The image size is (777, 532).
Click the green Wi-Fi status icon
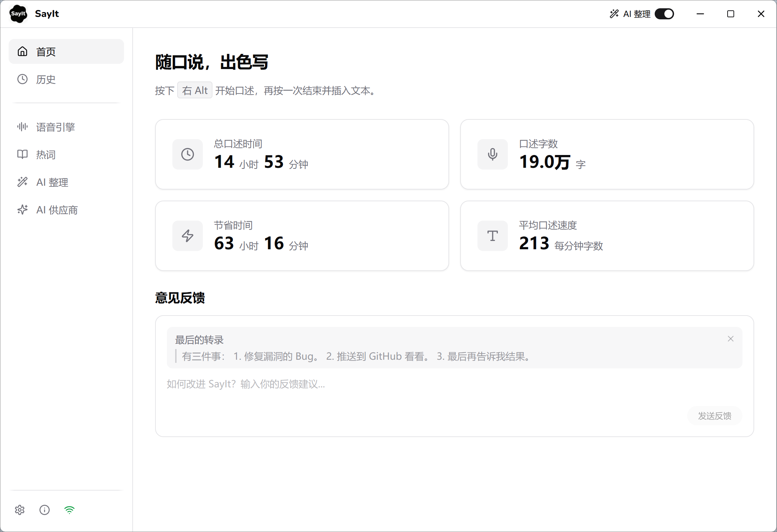[69, 510]
